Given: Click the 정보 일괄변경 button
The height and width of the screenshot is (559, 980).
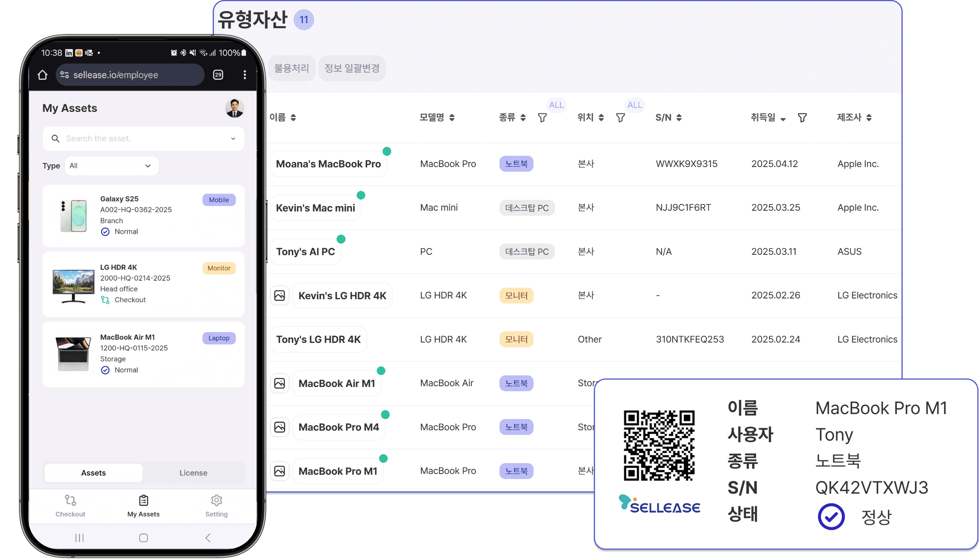Looking at the screenshot, I should (x=352, y=68).
